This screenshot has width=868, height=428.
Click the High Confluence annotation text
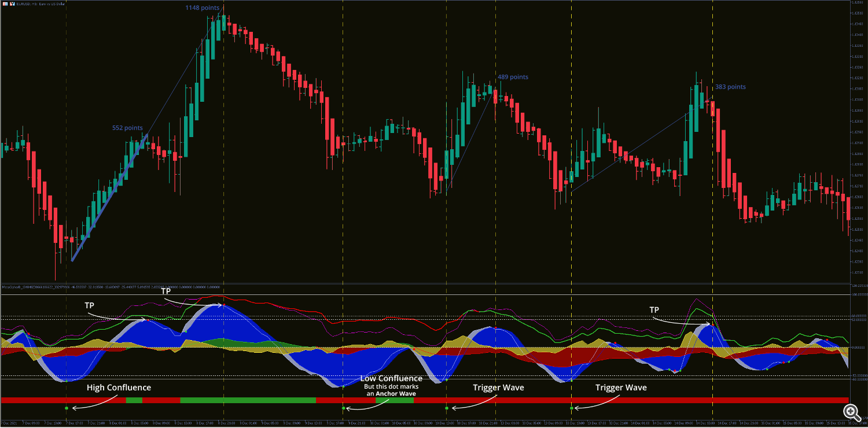point(119,388)
